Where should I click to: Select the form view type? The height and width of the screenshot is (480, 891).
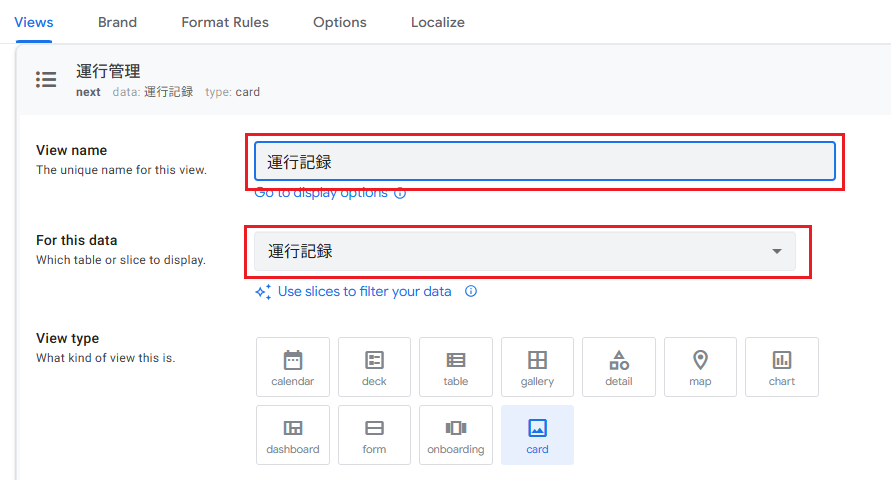coord(374,435)
